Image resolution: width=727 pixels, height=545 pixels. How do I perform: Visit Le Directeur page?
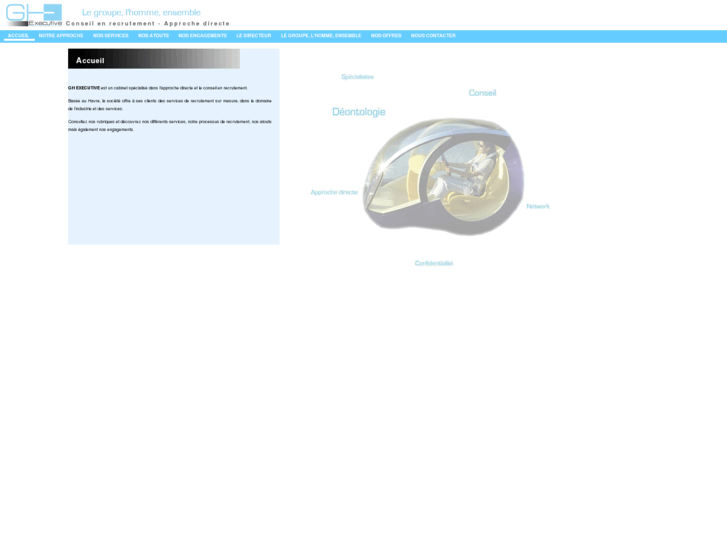254,36
